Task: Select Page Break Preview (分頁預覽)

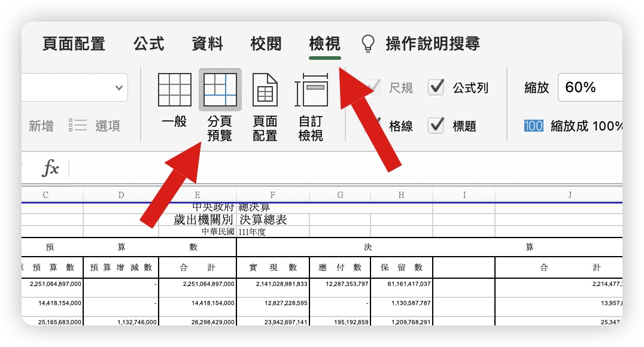Action: (x=220, y=106)
